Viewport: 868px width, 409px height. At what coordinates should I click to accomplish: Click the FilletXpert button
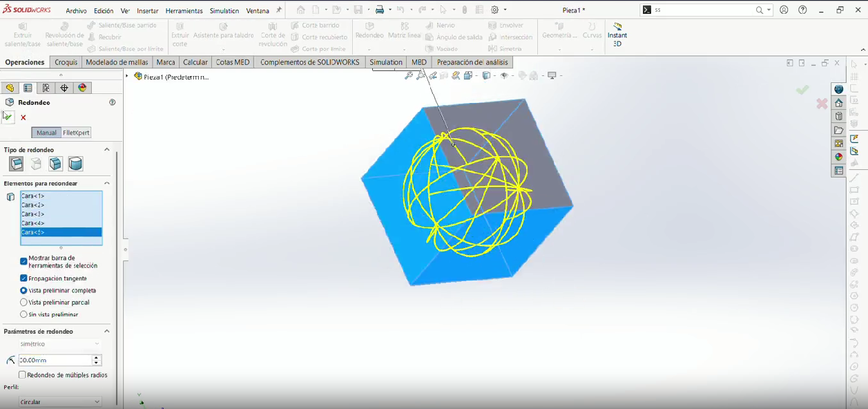pos(76,133)
